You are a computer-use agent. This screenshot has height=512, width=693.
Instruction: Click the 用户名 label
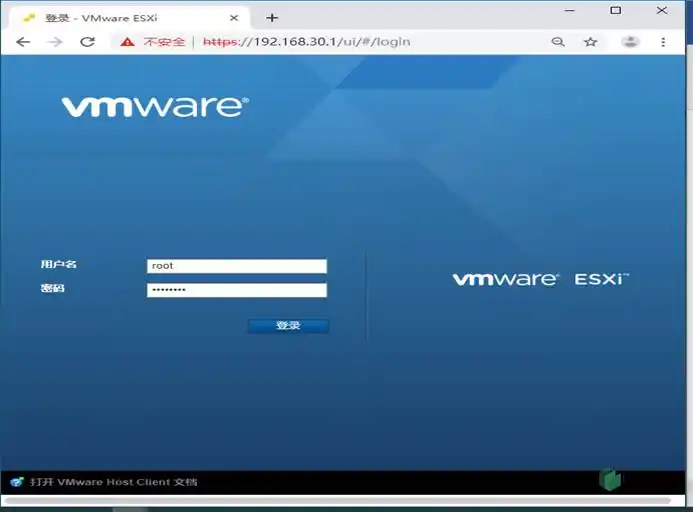coord(58,264)
